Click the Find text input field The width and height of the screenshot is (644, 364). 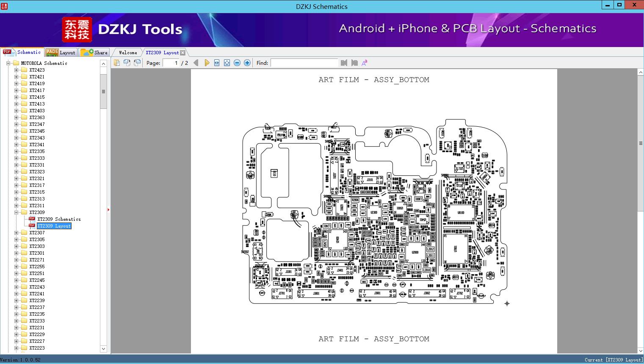(x=304, y=63)
